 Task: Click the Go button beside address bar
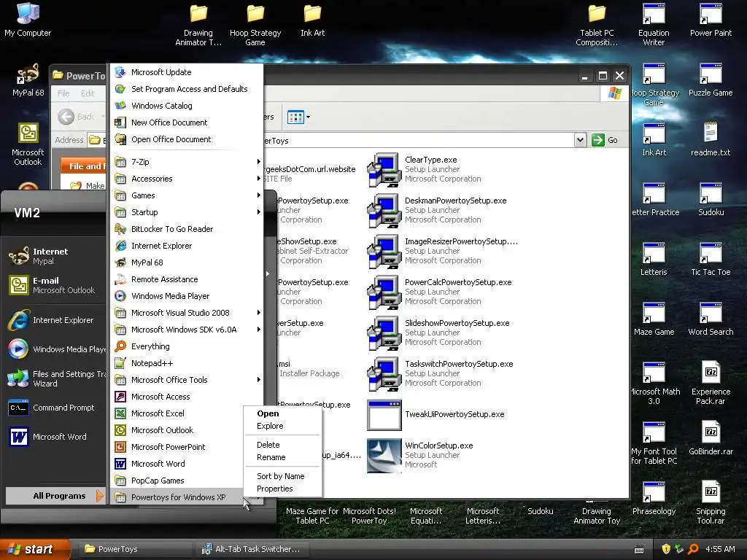click(605, 140)
